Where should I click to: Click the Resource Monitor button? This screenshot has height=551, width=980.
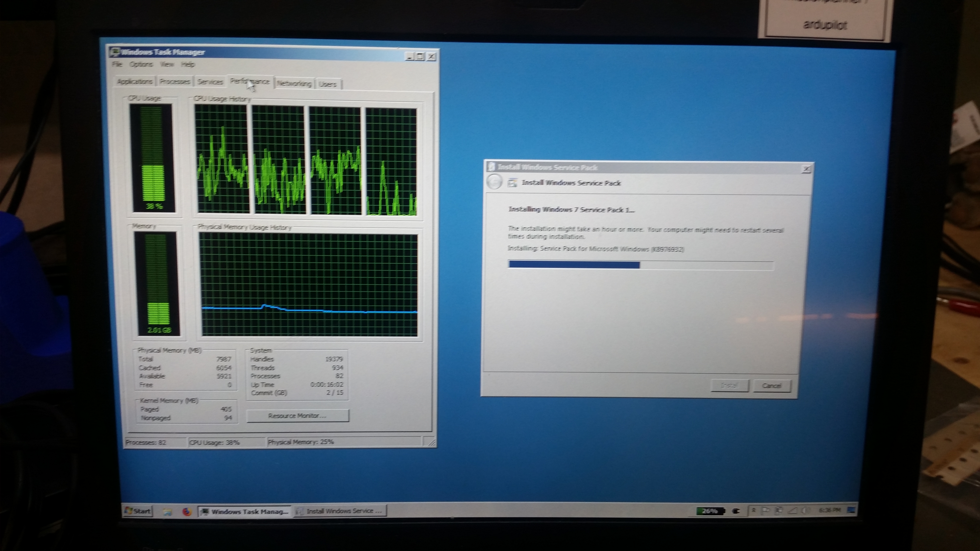pyautogui.click(x=298, y=416)
